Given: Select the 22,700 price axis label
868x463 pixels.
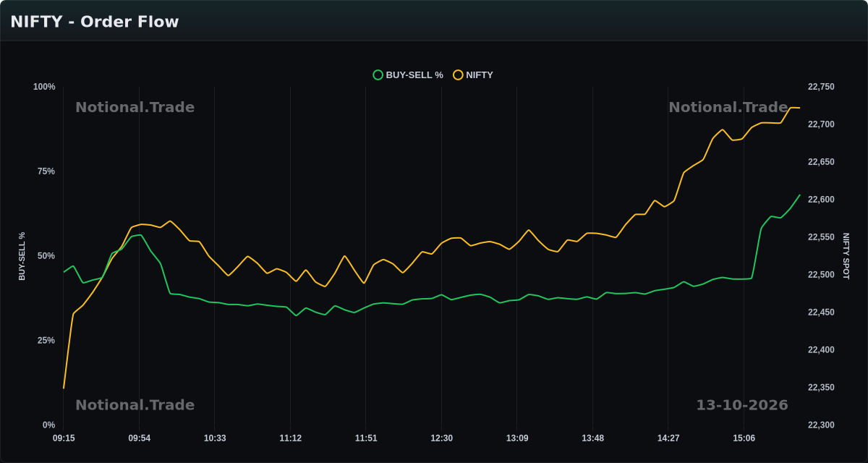Looking at the screenshot, I should tap(821, 124).
